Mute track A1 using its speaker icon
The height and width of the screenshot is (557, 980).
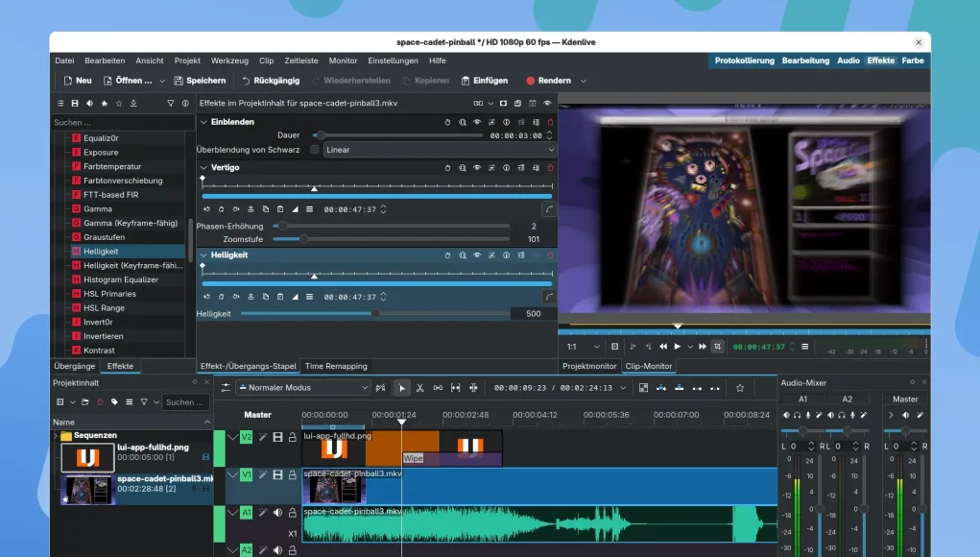coord(278,513)
